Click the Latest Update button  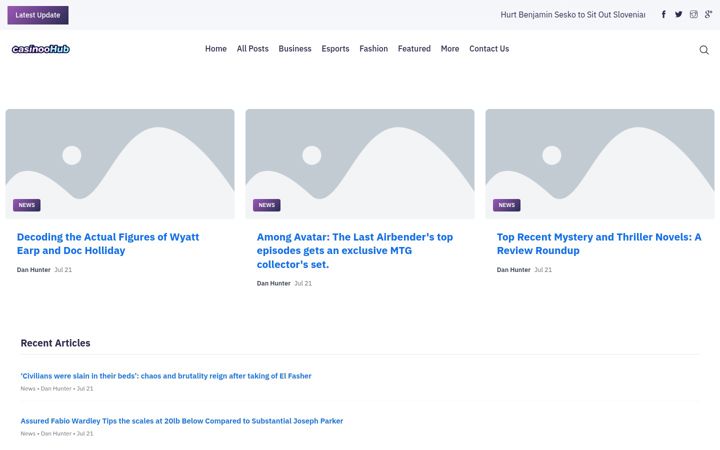tap(38, 15)
